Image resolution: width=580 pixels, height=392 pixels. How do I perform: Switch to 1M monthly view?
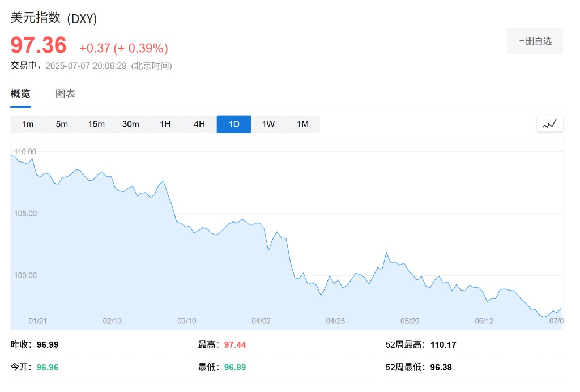302,124
